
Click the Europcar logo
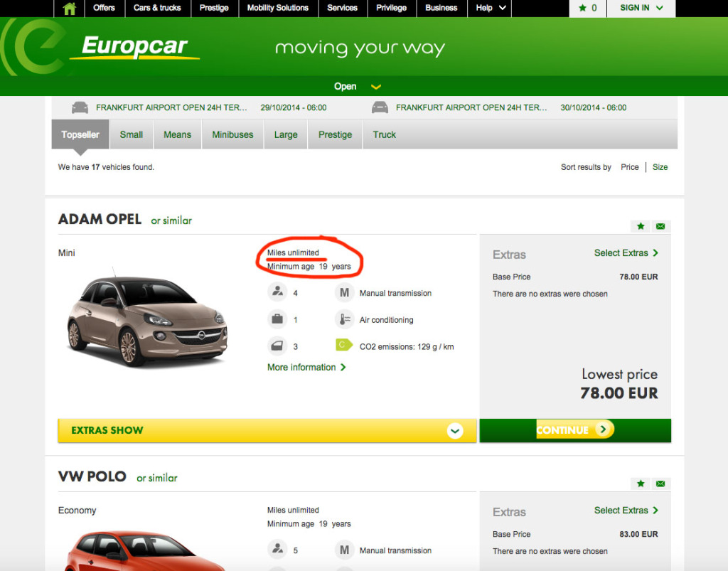point(134,47)
